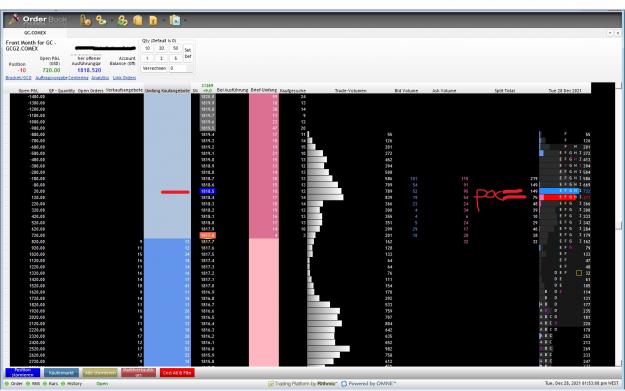Click the red Cncl All & Flat button

click(177, 373)
